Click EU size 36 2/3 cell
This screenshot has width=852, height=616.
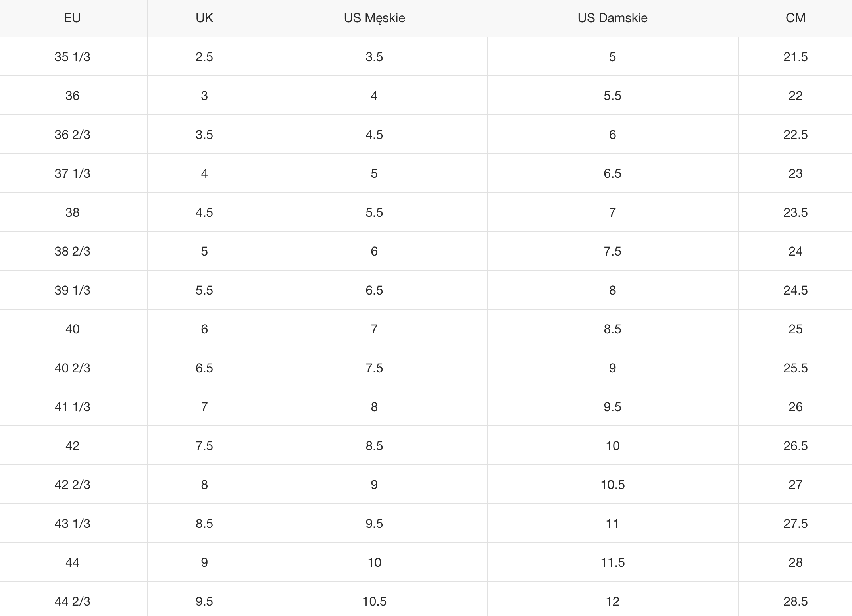click(x=72, y=135)
